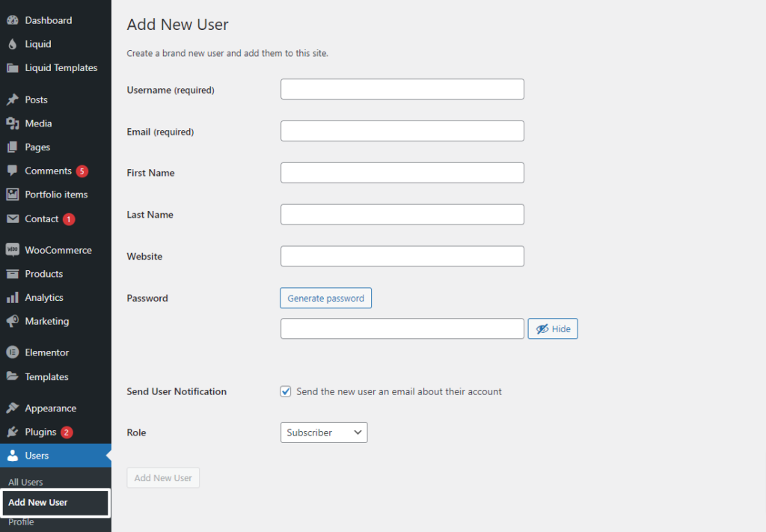The height and width of the screenshot is (532, 766).
Task: Click the notification email label text
Action: click(x=399, y=392)
